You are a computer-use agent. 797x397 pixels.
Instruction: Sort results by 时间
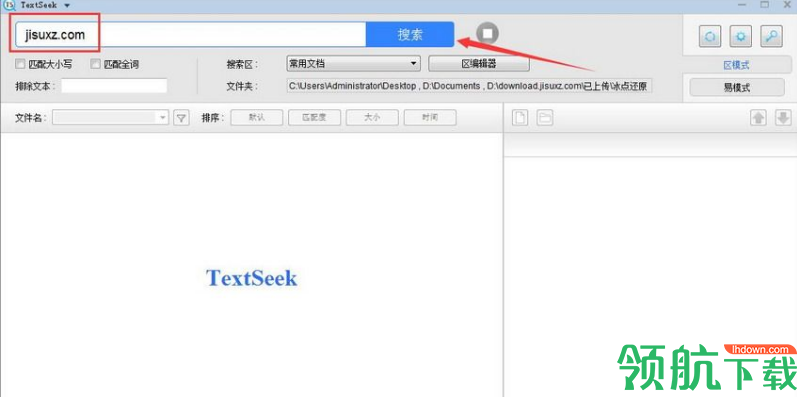(x=430, y=117)
